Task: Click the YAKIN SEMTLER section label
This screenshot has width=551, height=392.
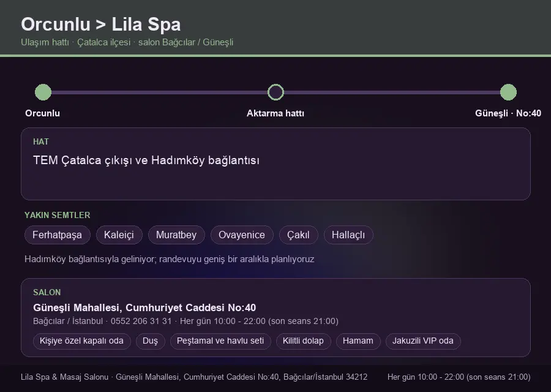Action: pos(58,215)
